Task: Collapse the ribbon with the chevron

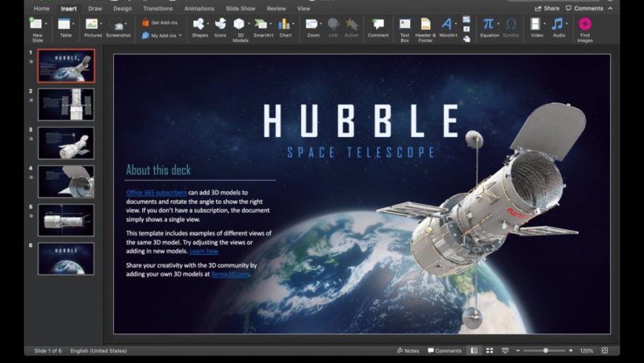Action: click(x=611, y=8)
